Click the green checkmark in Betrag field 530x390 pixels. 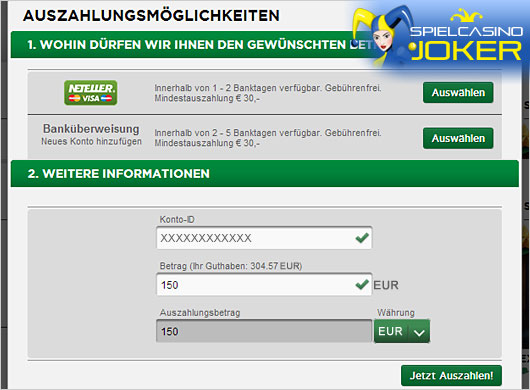pyautogui.click(x=362, y=285)
